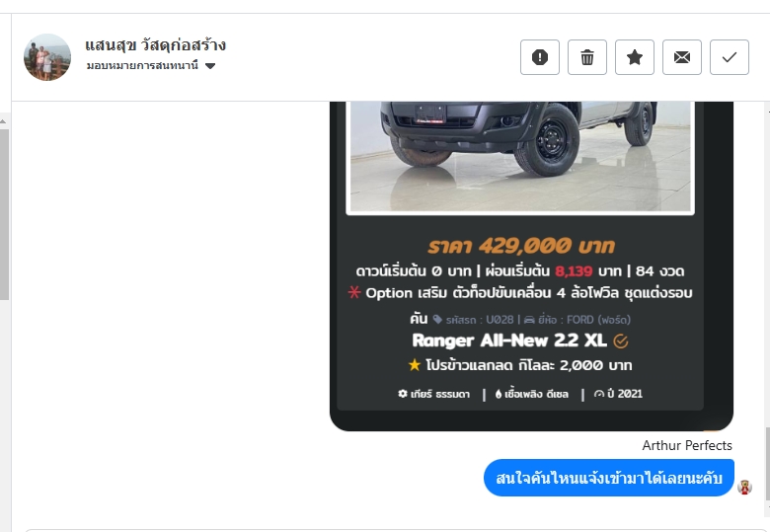Star this conversation as follow-up
Screen dimensions: 770x532
point(635,57)
